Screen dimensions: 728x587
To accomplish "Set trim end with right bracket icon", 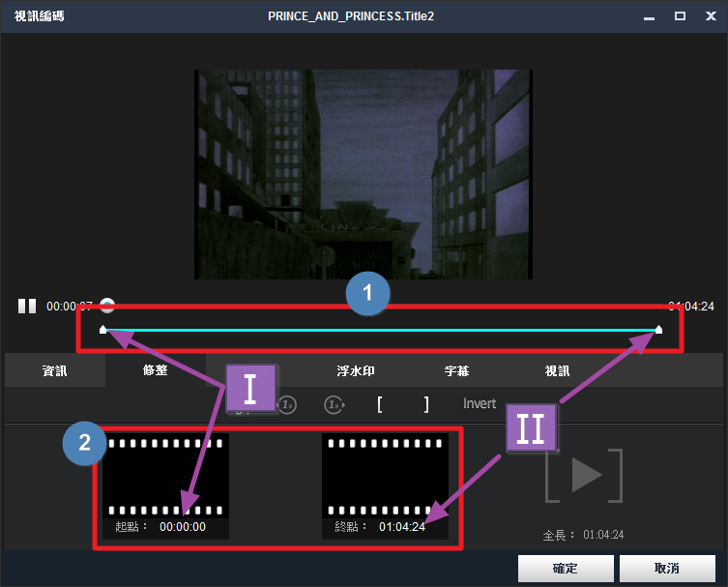I will (x=425, y=404).
